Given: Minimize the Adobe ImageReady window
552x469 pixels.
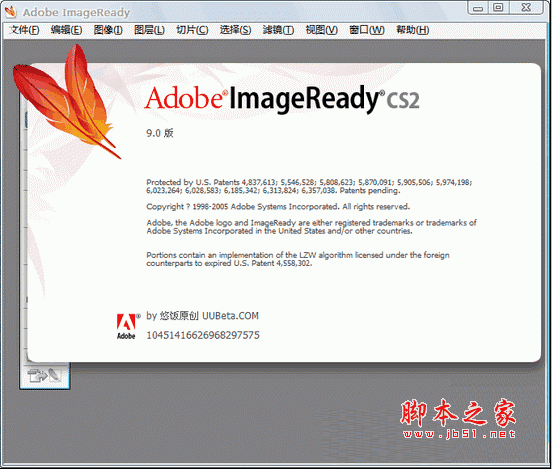Looking at the screenshot, I should [x=478, y=8].
